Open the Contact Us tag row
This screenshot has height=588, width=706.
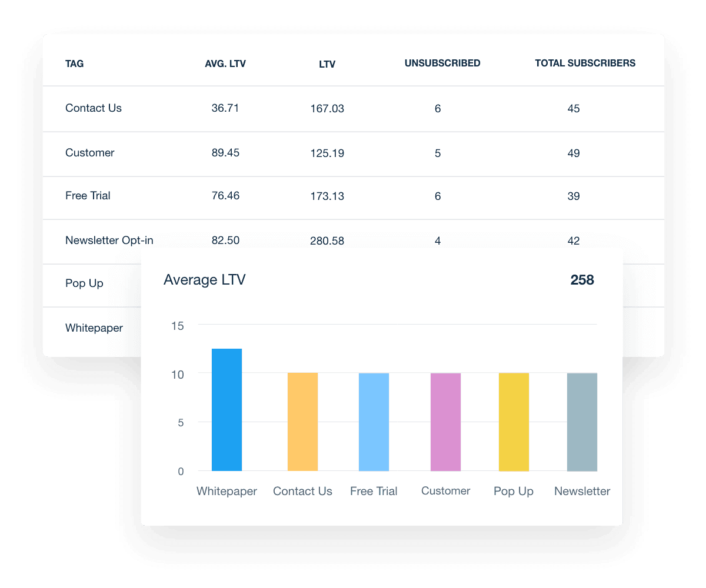pyautogui.click(x=94, y=108)
